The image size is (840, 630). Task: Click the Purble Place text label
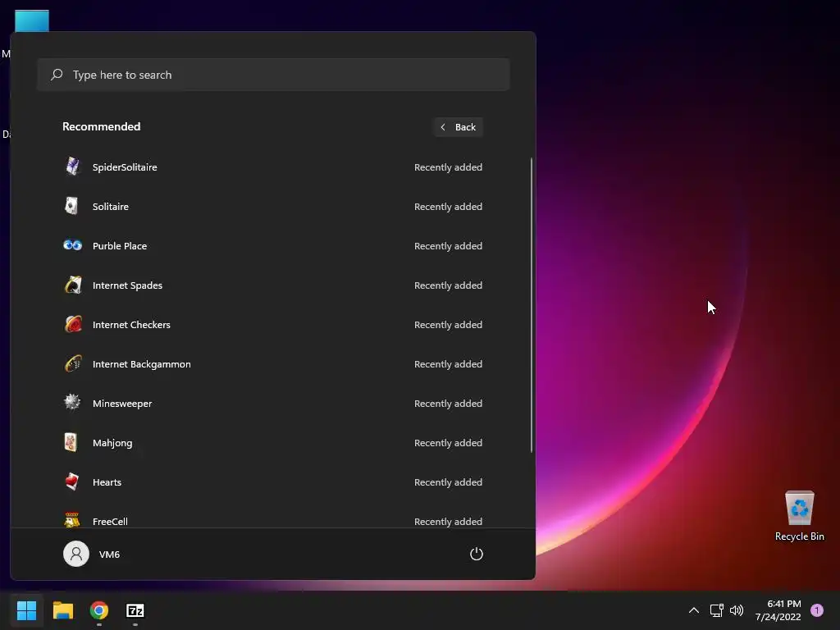pyautogui.click(x=120, y=246)
